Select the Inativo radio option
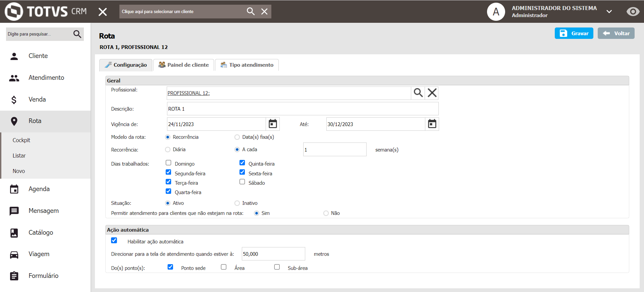This screenshot has height=292, width=644. (237, 203)
